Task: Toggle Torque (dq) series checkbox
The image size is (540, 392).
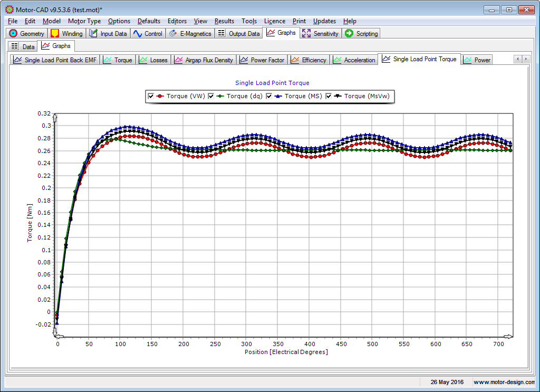Action: [x=211, y=96]
